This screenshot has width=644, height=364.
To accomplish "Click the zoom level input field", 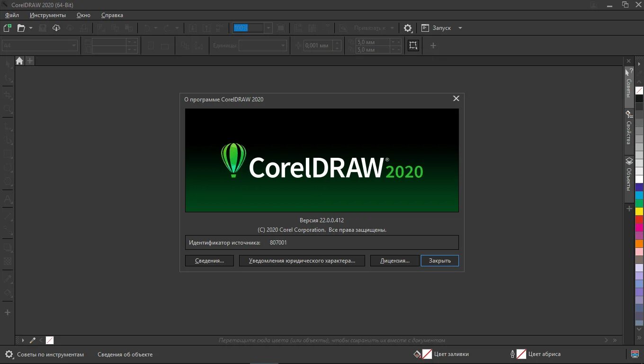I will tap(249, 28).
